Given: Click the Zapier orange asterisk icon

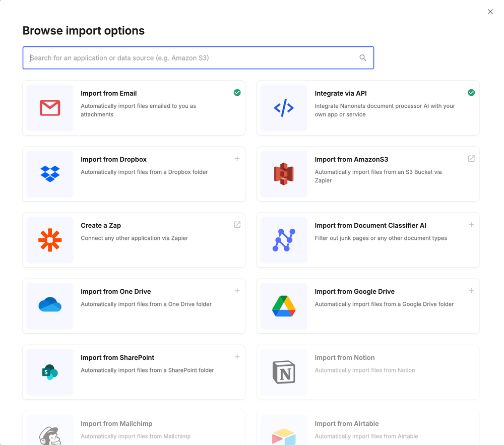Looking at the screenshot, I should 50,240.
